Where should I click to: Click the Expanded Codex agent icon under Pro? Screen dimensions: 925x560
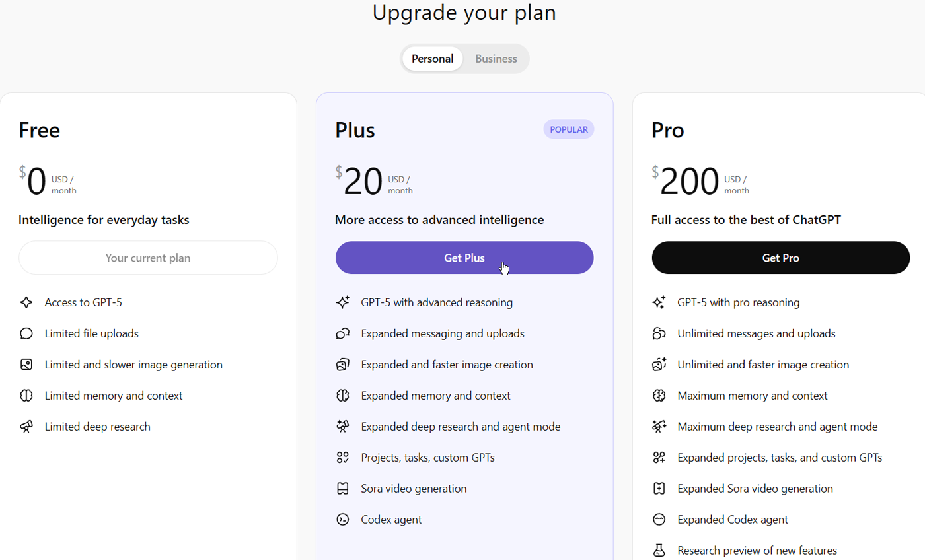point(659,519)
